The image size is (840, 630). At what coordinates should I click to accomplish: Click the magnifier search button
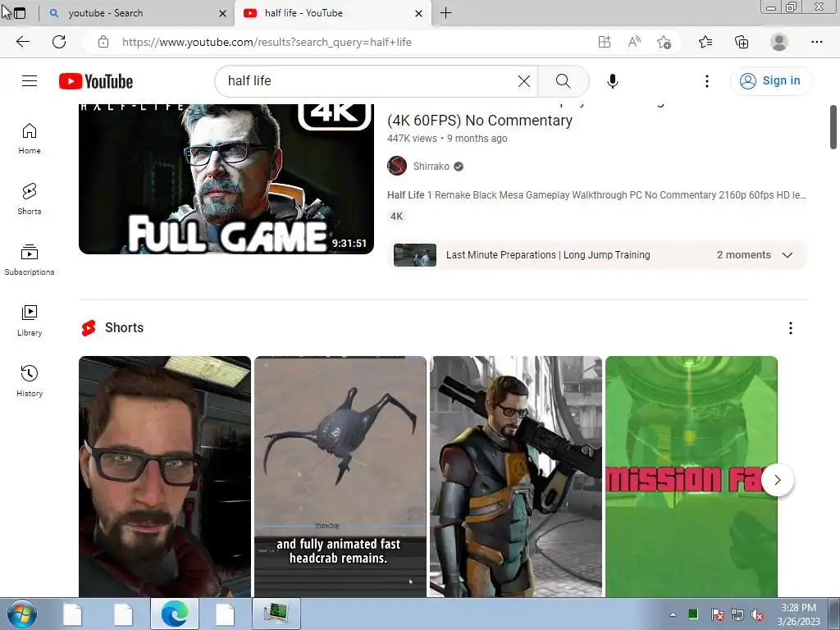click(563, 81)
